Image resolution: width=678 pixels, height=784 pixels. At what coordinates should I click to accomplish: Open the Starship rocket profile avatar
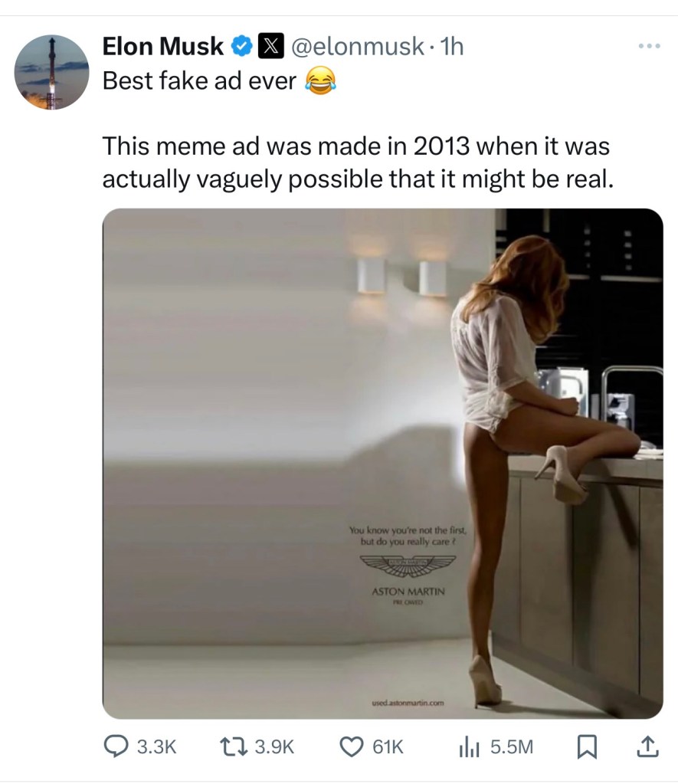(x=51, y=72)
